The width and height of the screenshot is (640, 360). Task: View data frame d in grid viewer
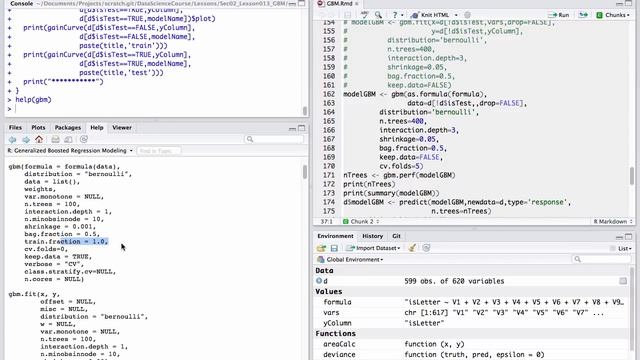[x=623, y=281]
